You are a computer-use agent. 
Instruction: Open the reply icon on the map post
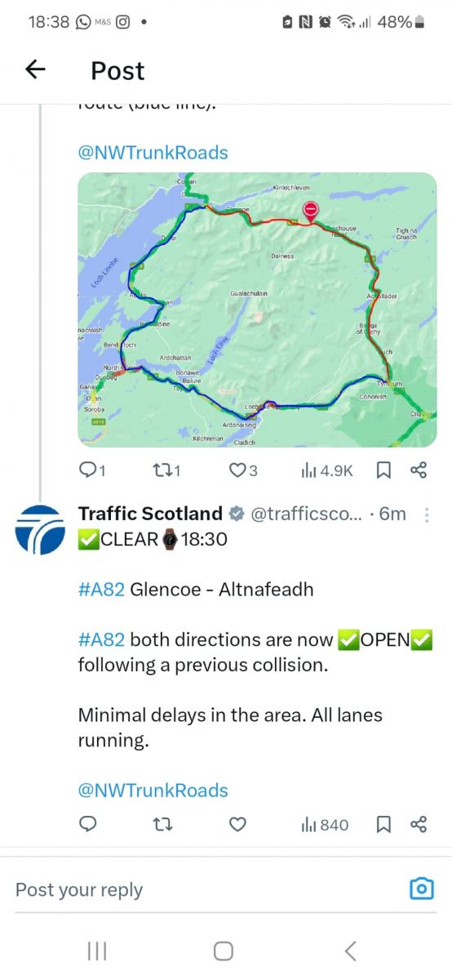(87, 470)
